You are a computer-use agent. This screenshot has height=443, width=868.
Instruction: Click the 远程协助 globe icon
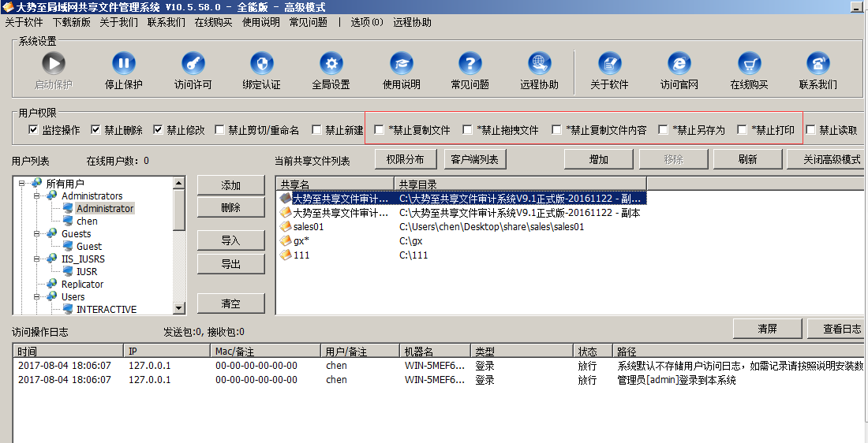[539, 64]
